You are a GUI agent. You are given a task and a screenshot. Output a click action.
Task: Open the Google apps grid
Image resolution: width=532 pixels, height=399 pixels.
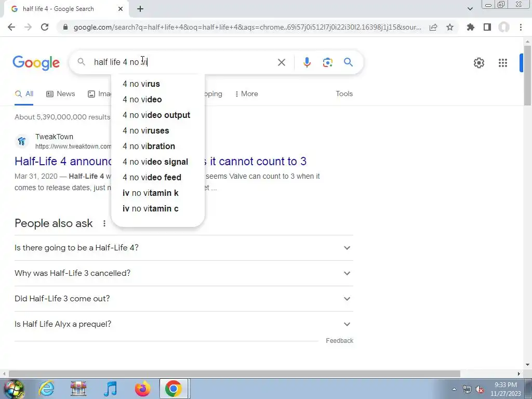(x=502, y=63)
